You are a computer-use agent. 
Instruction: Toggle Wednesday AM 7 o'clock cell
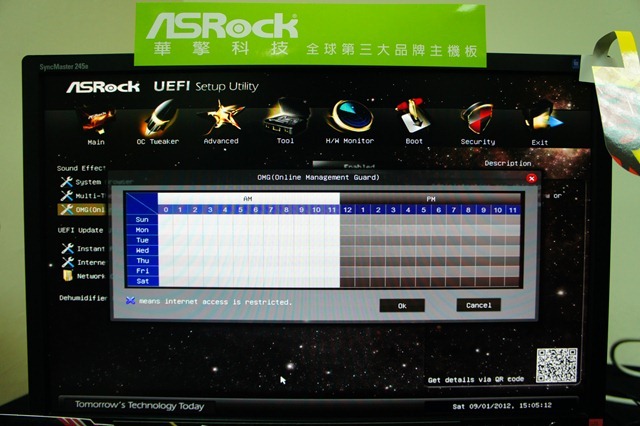(271, 250)
